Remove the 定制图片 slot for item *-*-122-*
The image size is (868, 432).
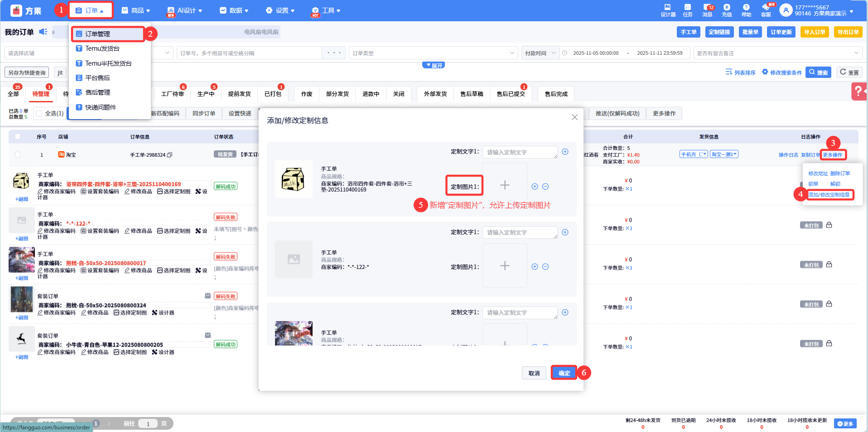click(x=545, y=267)
